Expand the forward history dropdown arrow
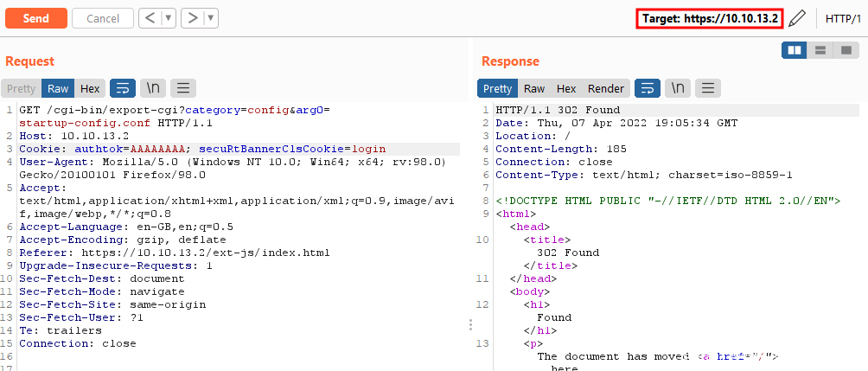The image size is (868, 371). pyautogui.click(x=211, y=18)
